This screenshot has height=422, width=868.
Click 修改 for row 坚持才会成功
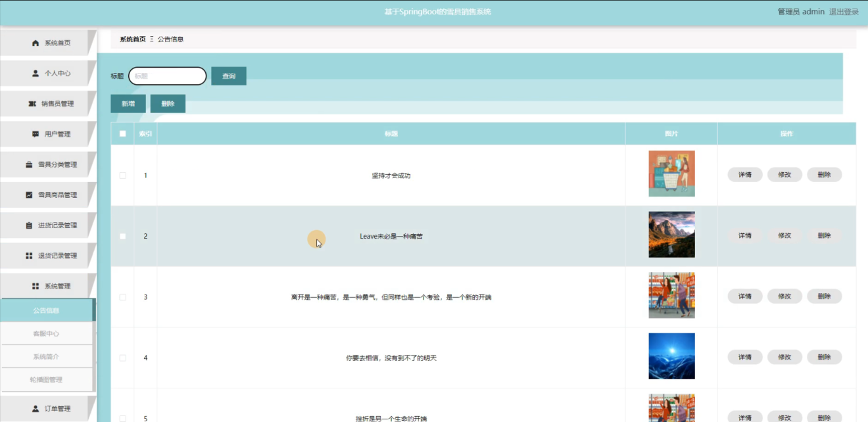pos(784,175)
